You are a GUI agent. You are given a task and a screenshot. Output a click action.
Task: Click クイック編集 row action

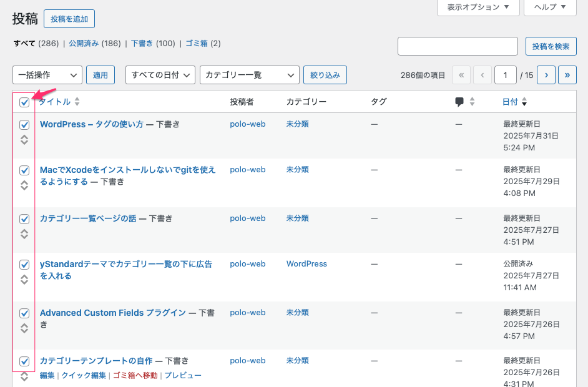(84, 375)
